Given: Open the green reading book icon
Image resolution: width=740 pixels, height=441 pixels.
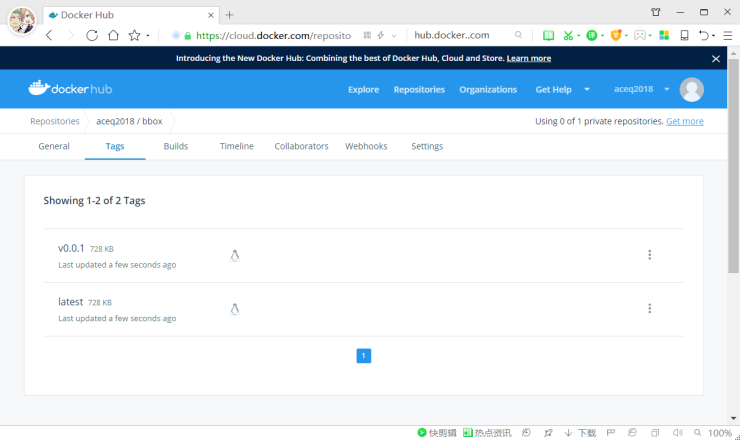Looking at the screenshot, I should [x=548, y=35].
